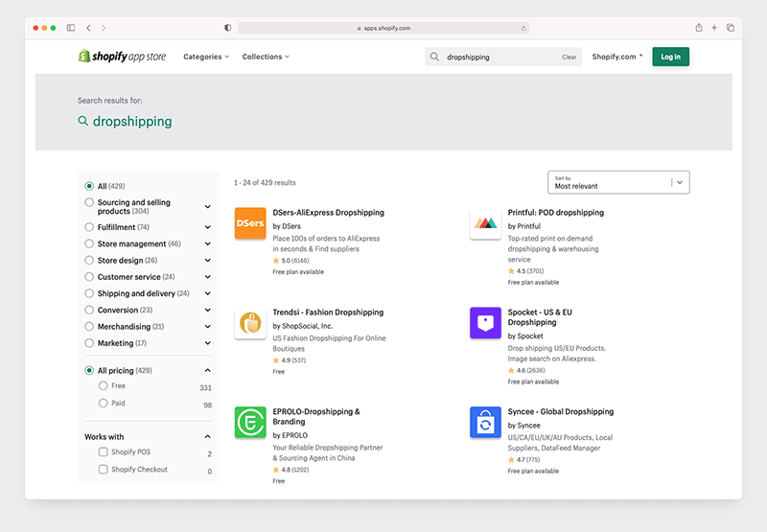Open Trendsi - Fashion Dropshipping title link
Screen dimensions: 767x532
[x=328, y=312]
